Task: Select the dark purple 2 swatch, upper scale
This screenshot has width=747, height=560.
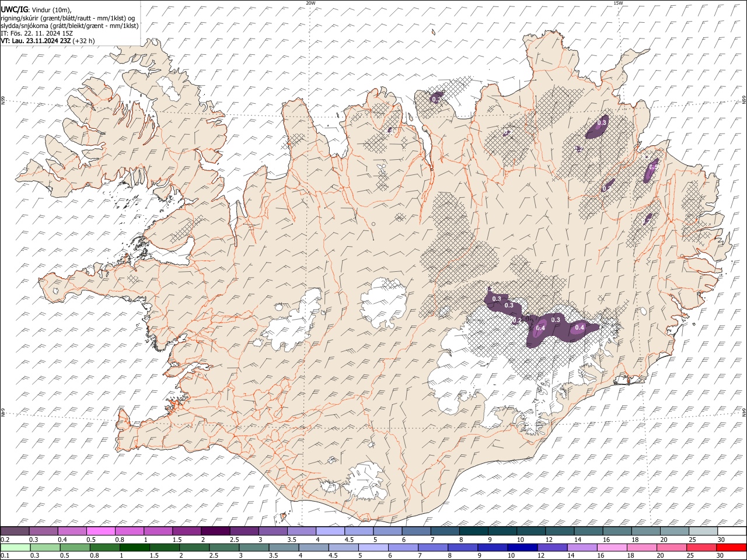Action: pyautogui.click(x=215, y=531)
